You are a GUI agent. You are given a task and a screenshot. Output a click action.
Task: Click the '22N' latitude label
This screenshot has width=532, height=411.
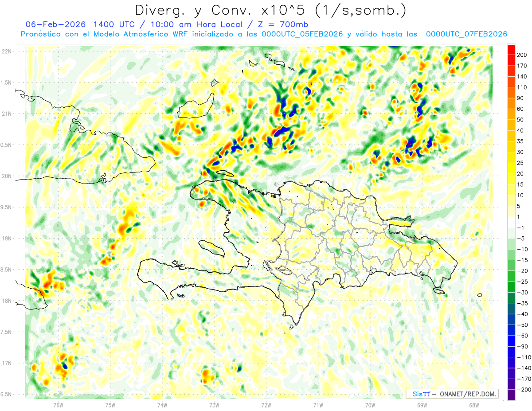(x=7, y=51)
